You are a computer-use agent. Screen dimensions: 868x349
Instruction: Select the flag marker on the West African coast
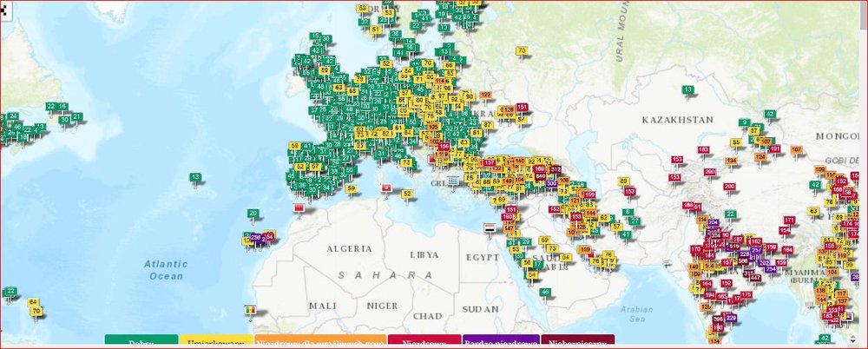(250, 310)
